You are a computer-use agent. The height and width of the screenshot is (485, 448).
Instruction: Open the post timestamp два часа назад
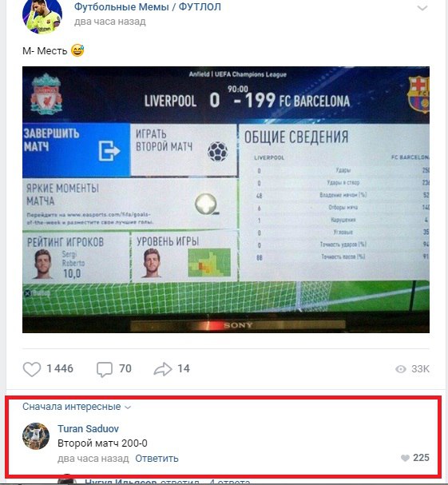click(109, 22)
